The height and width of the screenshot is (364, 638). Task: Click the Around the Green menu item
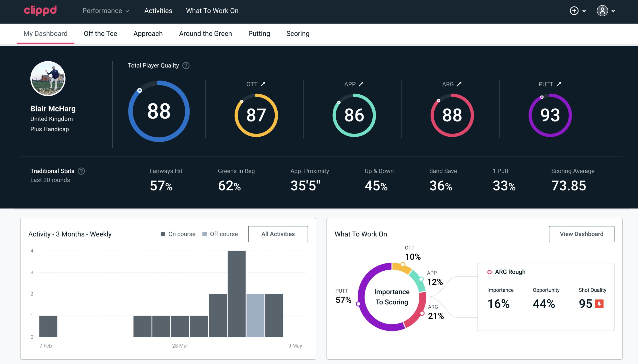point(205,33)
